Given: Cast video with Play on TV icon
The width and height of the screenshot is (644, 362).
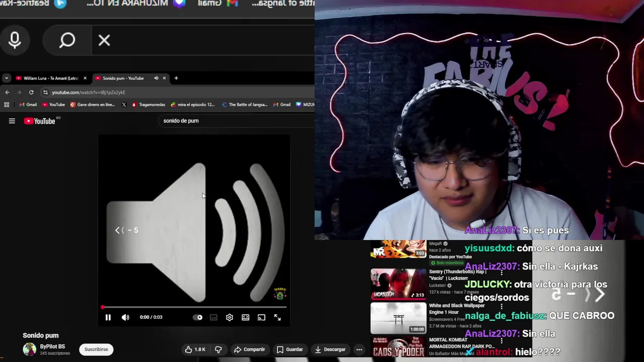Looking at the screenshot, I should click(x=261, y=317).
